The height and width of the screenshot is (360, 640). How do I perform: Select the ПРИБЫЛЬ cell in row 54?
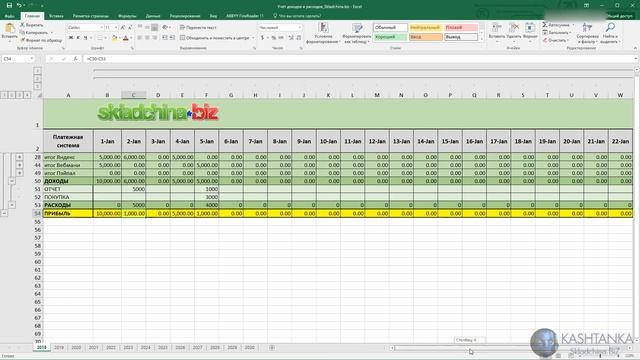click(x=68, y=213)
